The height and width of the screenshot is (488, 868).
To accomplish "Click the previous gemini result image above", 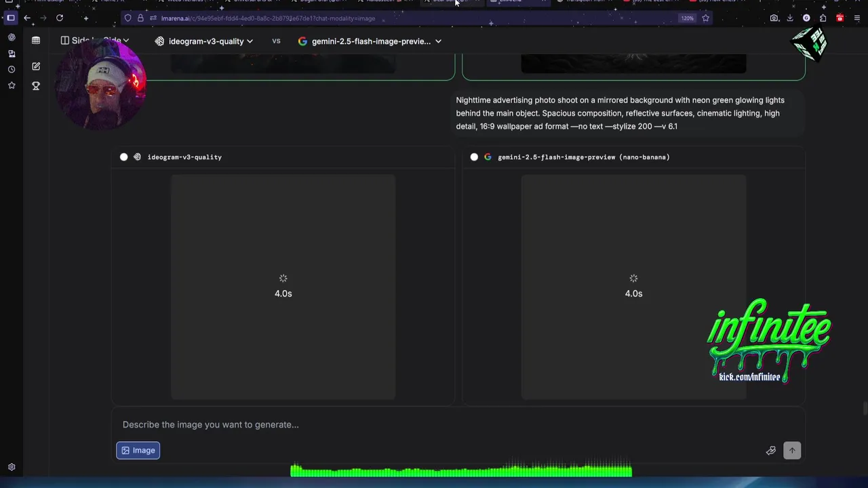I will [633, 65].
